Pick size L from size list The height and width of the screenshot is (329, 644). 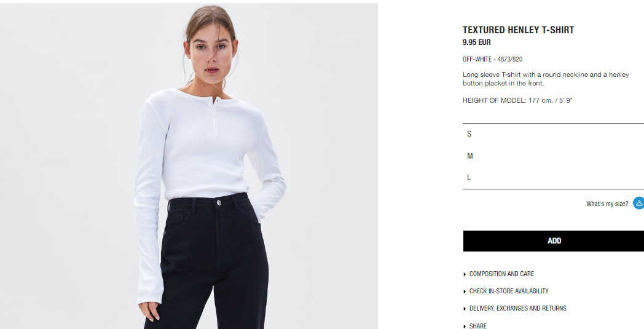tap(553, 178)
